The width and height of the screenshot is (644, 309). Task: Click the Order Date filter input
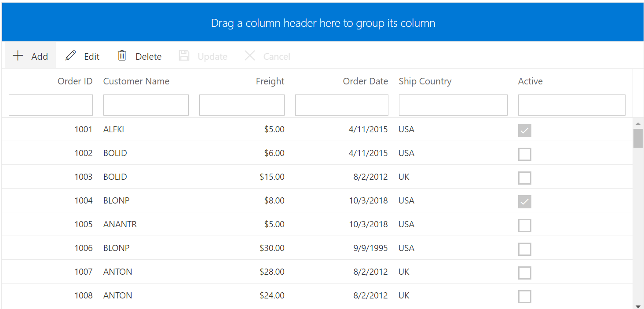pyautogui.click(x=341, y=105)
